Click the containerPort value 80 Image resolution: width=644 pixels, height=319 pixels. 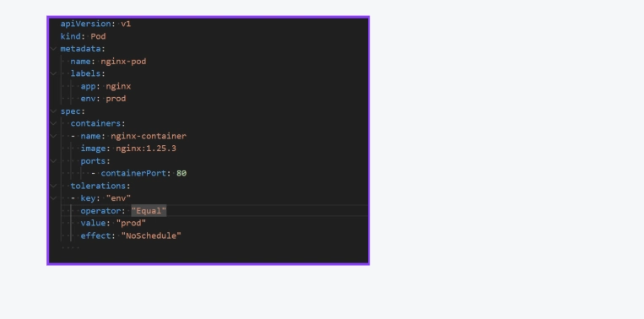pyautogui.click(x=181, y=173)
